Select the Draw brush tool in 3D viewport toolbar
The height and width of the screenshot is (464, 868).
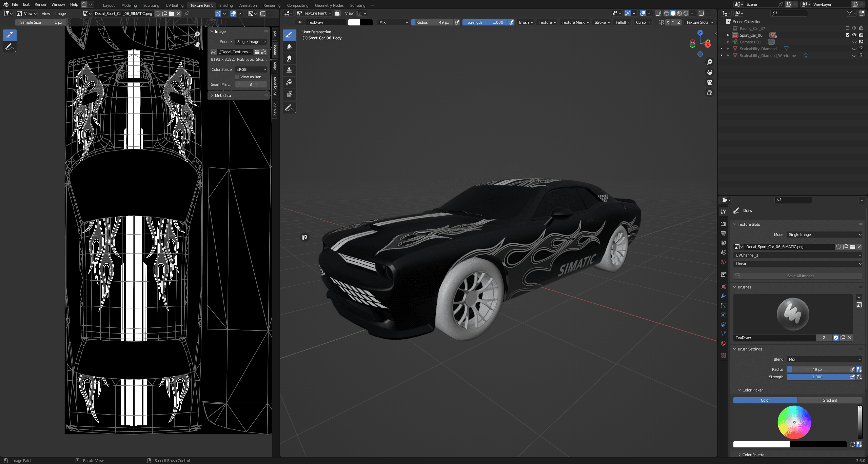(289, 35)
